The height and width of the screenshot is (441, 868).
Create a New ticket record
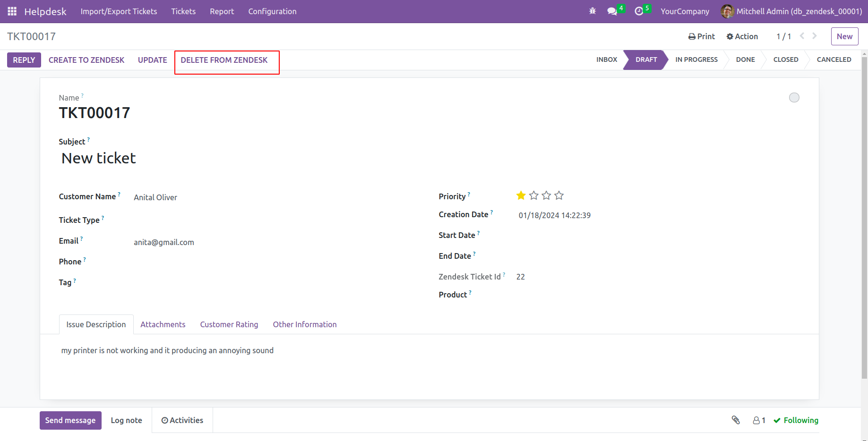tap(844, 36)
